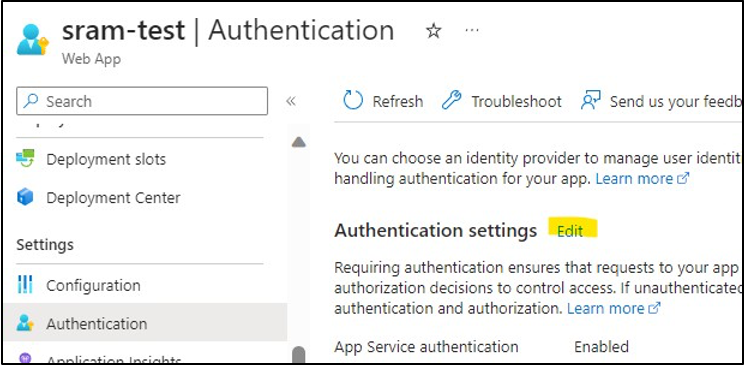Click the Troubleshoot wrench icon
Screen dimensions: 744x366
pos(451,101)
